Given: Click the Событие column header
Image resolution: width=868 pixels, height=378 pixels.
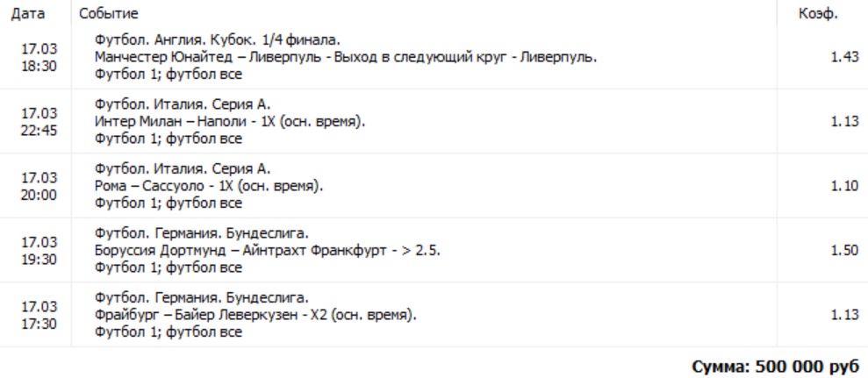Looking at the screenshot, I should 109,13.
